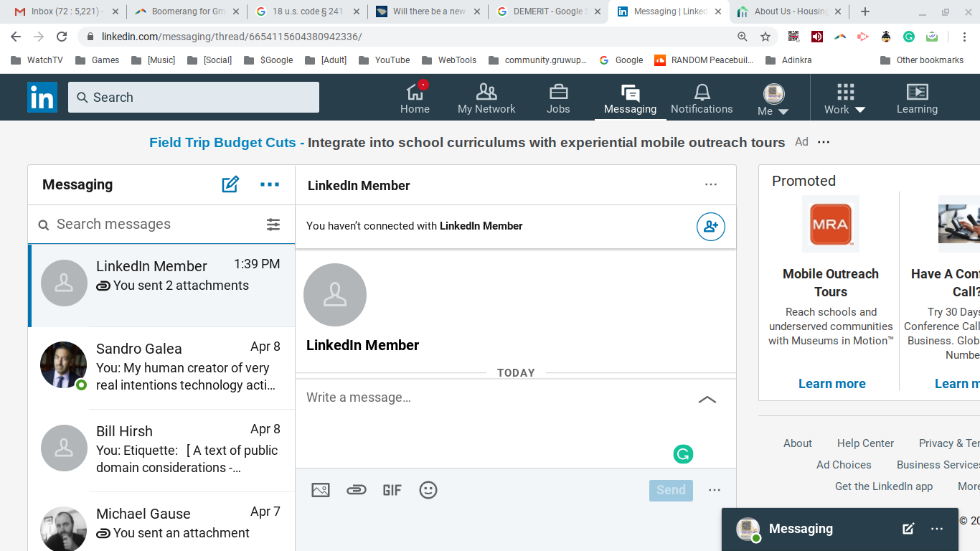980x551 pixels.
Task: Open RANDOM Peacebuil... SoundCloud bookmark
Action: point(704,60)
